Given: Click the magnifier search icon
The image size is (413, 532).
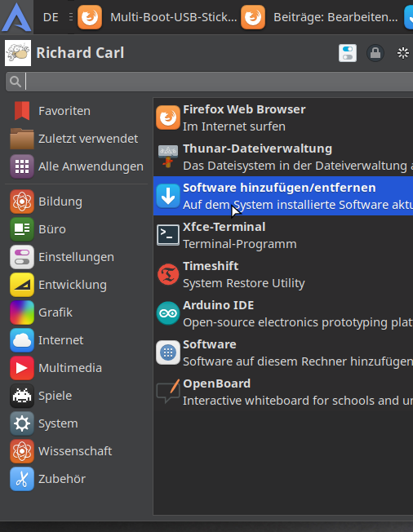Looking at the screenshot, I should click(16, 82).
